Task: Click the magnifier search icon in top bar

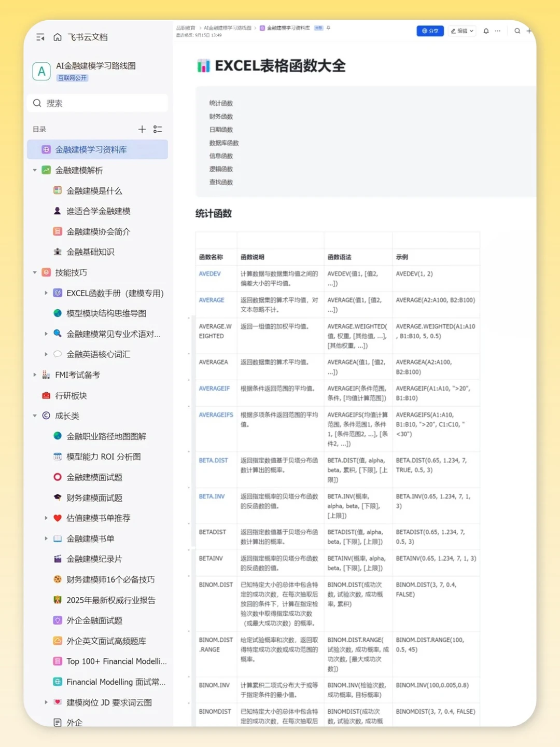Action: click(x=517, y=31)
